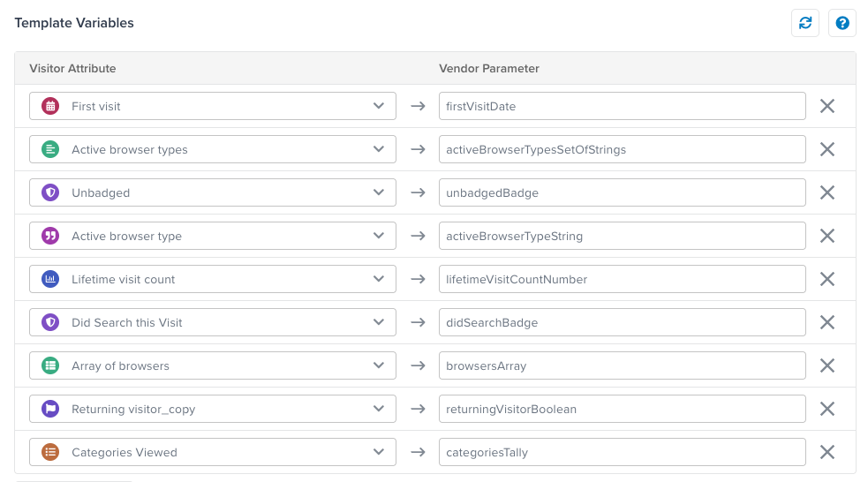Screen dimensions: 868x482
Task: Click the purple badge icon next to Unbadged
Action: (x=50, y=192)
